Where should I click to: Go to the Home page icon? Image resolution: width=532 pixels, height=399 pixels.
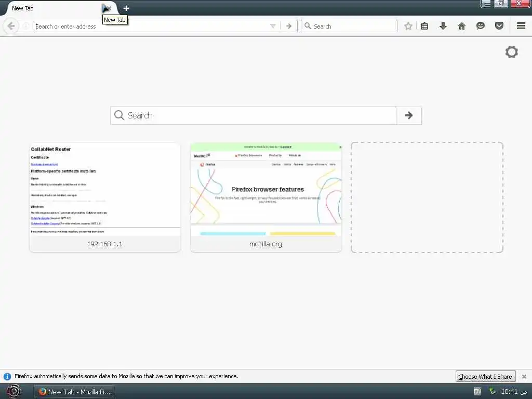tap(462, 26)
